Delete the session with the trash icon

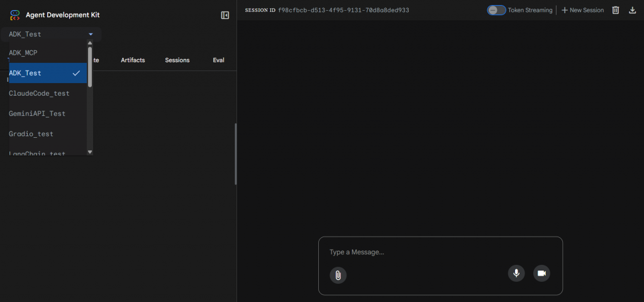[x=615, y=10]
